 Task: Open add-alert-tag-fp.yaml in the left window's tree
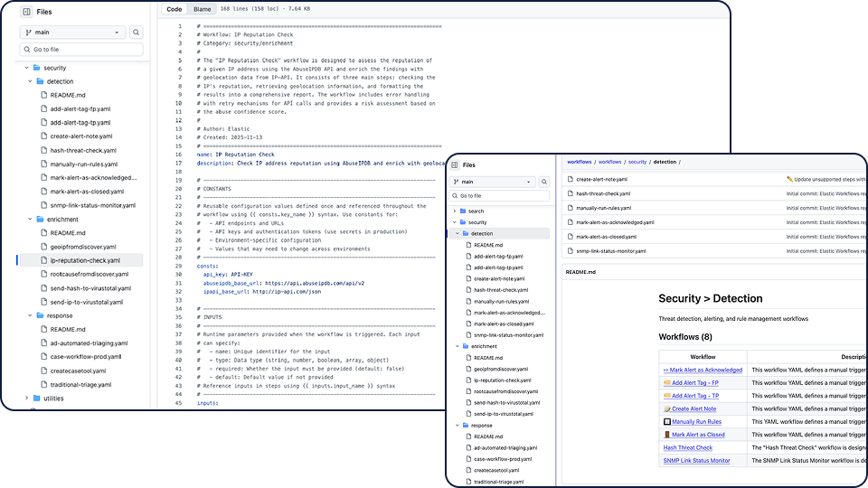coord(80,109)
